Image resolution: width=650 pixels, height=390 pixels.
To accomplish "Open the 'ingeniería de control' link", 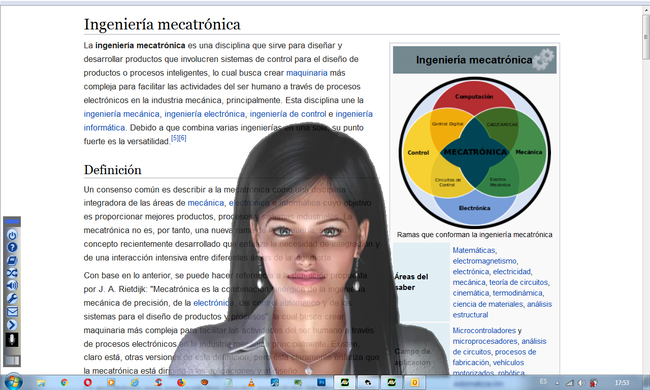I will (288, 114).
